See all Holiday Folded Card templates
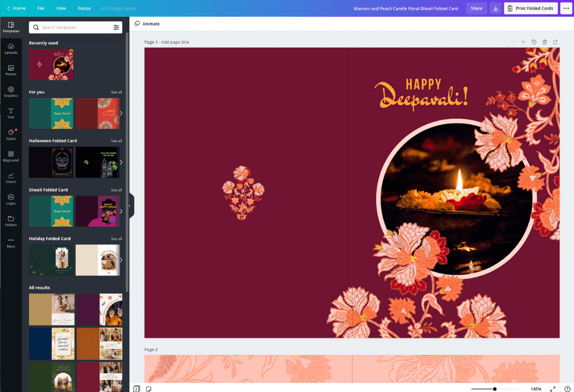This screenshot has width=574, height=392. tap(117, 239)
